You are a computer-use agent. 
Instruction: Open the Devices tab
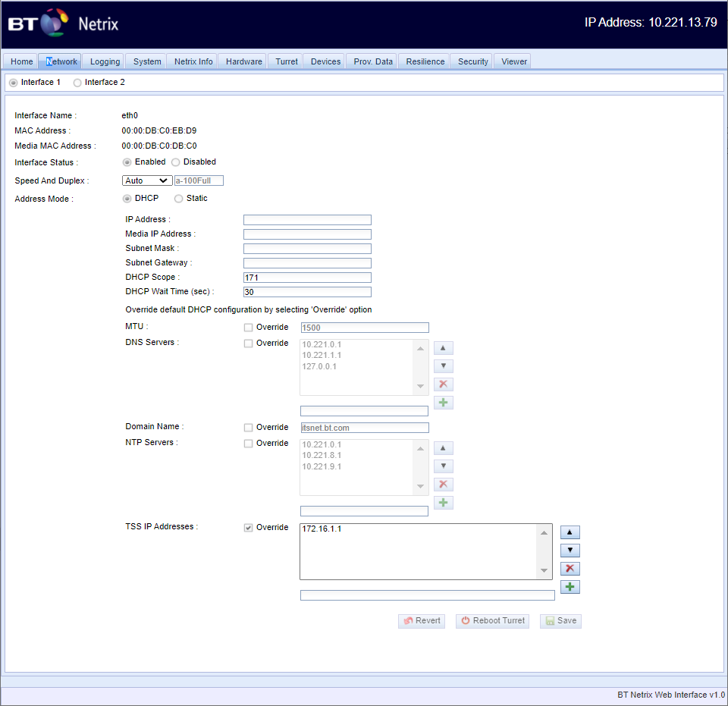pyautogui.click(x=325, y=61)
